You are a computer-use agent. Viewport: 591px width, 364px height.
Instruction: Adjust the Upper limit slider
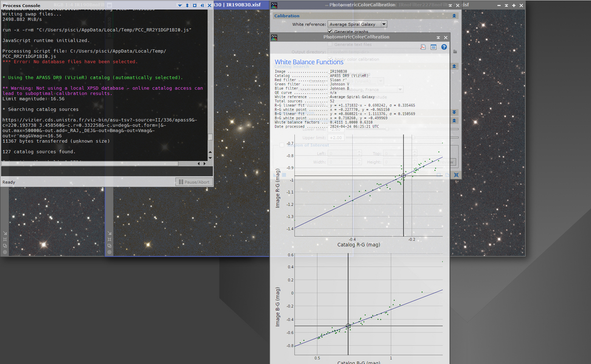click(402, 137)
